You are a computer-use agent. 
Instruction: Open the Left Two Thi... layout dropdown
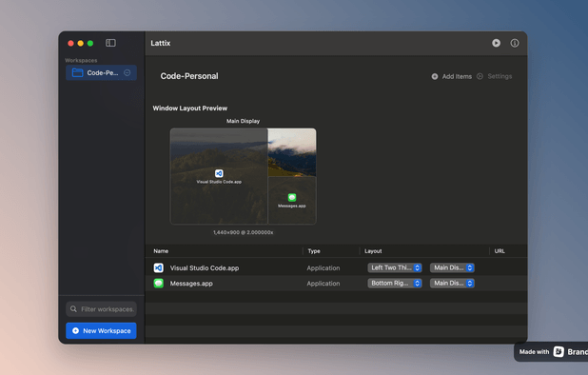click(x=395, y=267)
